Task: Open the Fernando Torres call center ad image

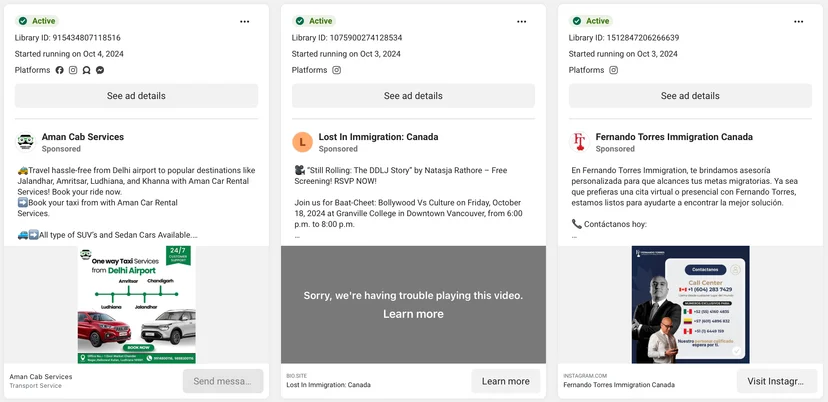Action: (690, 305)
